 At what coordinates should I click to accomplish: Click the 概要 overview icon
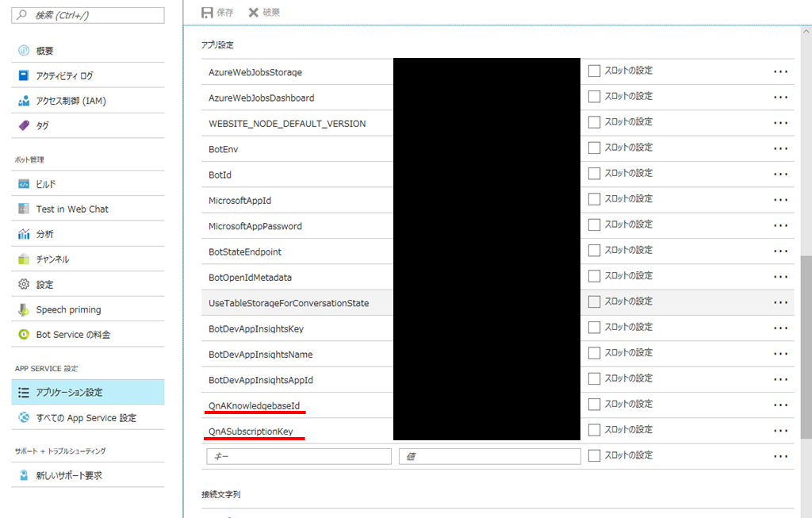pos(24,50)
